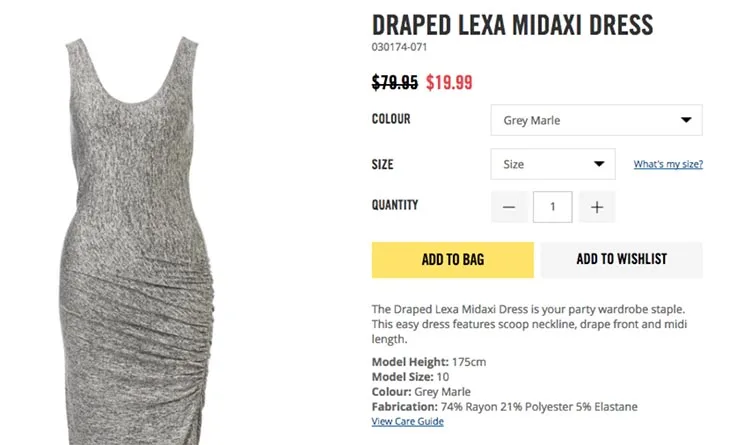This screenshot has width=750, height=445.
Task: Open the Grey Marle colour dropdown
Action: click(596, 120)
